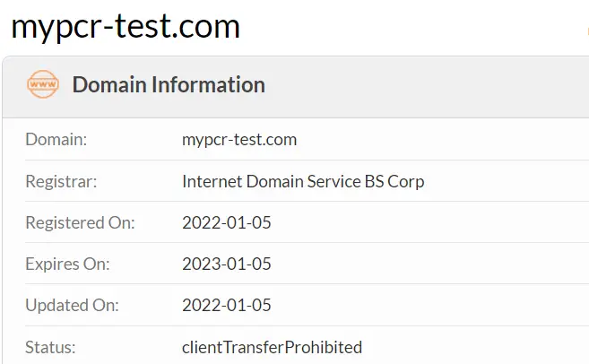This screenshot has height=364, width=589.
Task: Select the Registered On date 2022-01-05
Action: [227, 222]
